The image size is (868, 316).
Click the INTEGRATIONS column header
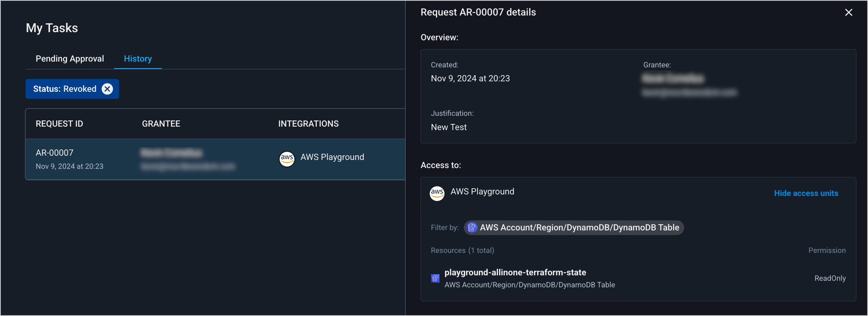tap(308, 124)
